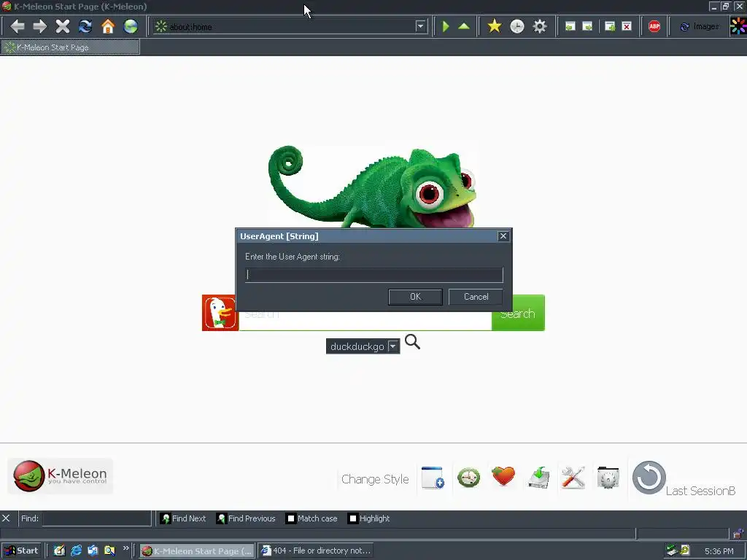Viewport: 747px width, 560px height.
Task: Open tools wrench icon on start page
Action: [x=573, y=478]
